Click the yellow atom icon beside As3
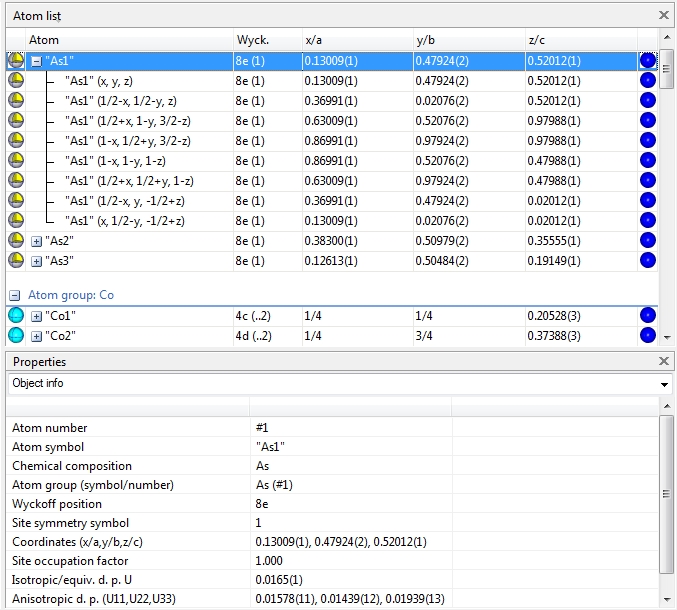Image resolution: width=677 pixels, height=610 pixels. (16, 261)
